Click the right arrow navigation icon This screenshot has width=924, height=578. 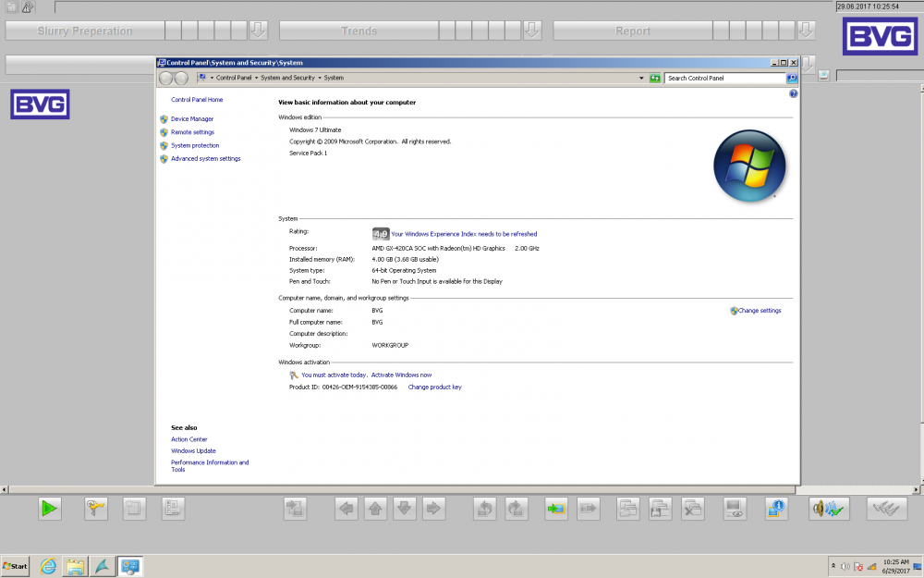[433, 509]
